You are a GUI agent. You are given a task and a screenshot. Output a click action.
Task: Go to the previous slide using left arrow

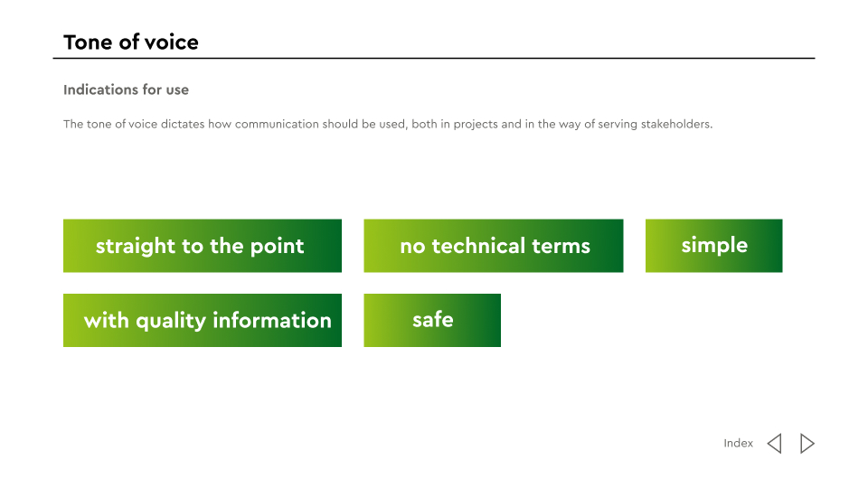[x=774, y=444]
